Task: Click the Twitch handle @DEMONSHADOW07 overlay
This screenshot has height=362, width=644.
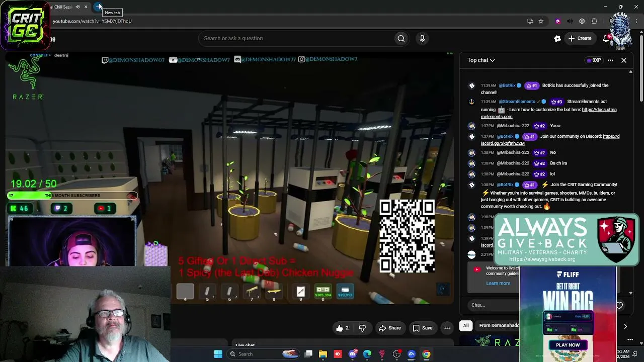Action: (x=133, y=60)
